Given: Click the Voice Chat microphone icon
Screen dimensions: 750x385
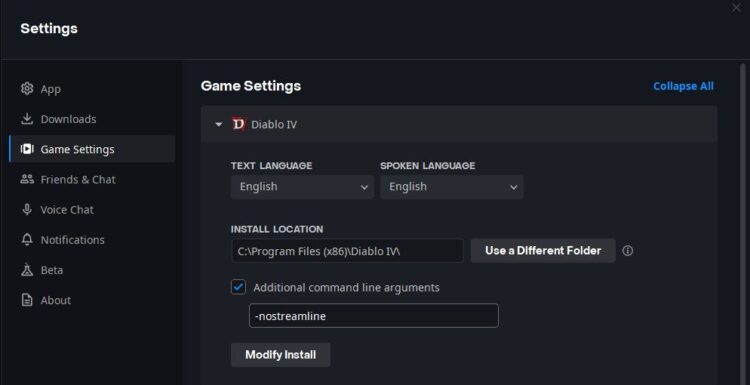Looking at the screenshot, I should [x=27, y=209].
